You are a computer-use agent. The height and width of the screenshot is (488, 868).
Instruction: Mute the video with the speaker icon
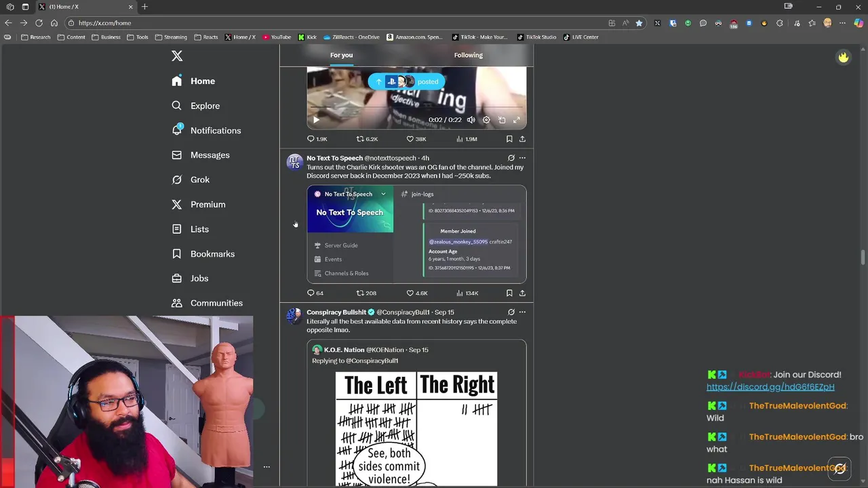click(x=471, y=120)
